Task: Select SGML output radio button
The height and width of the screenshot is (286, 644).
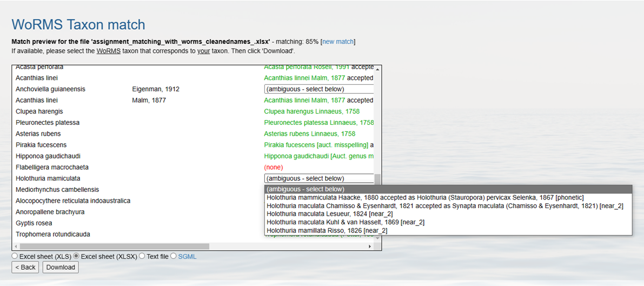Action: pos(173,256)
